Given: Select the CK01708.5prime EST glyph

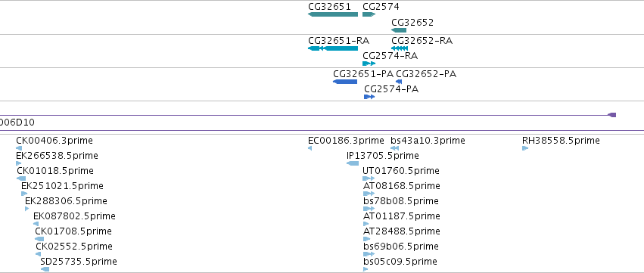Looking at the screenshot, I should (39, 239).
